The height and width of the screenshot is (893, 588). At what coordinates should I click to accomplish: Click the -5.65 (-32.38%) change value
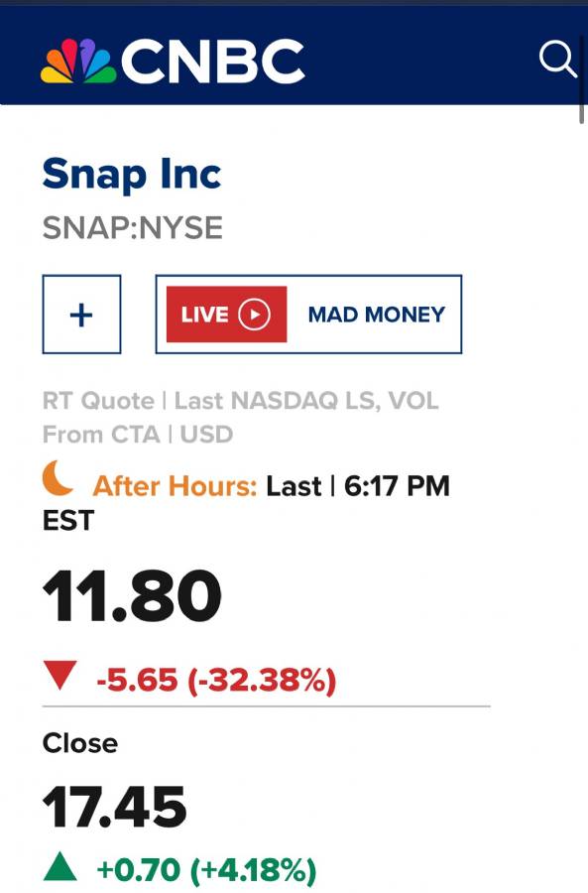[216, 680]
